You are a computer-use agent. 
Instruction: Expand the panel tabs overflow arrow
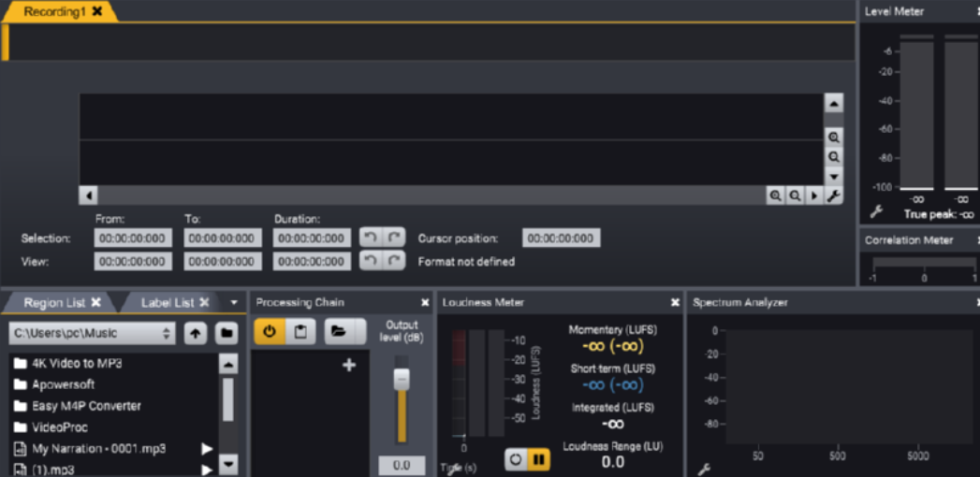click(234, 303)
